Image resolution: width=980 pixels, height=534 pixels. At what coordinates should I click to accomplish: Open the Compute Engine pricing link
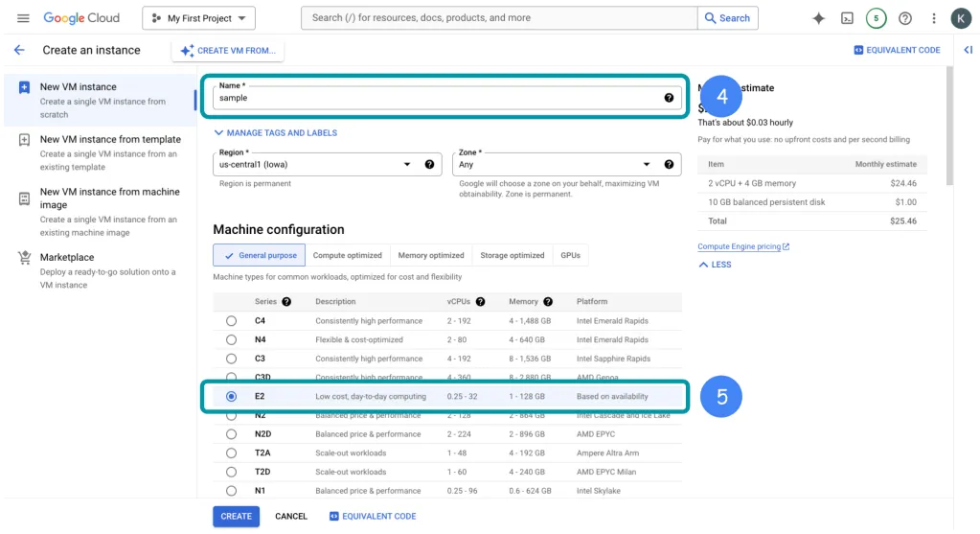[740, 246]
